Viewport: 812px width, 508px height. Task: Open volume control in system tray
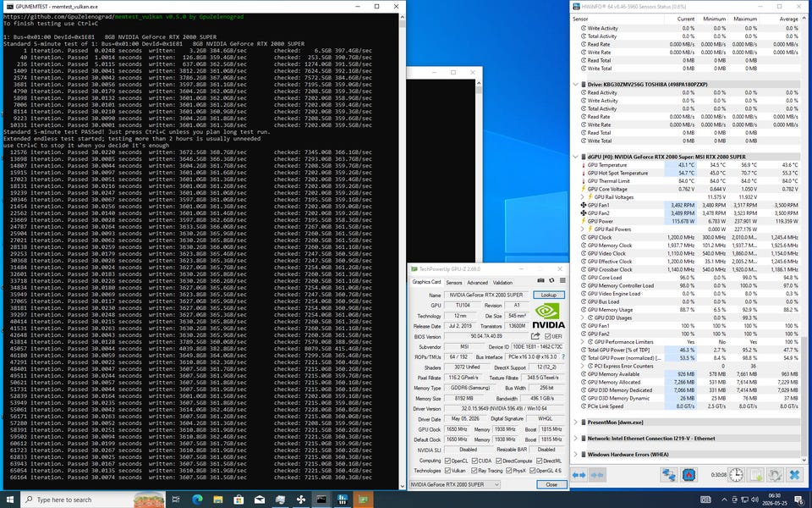(x=754, y=500)
